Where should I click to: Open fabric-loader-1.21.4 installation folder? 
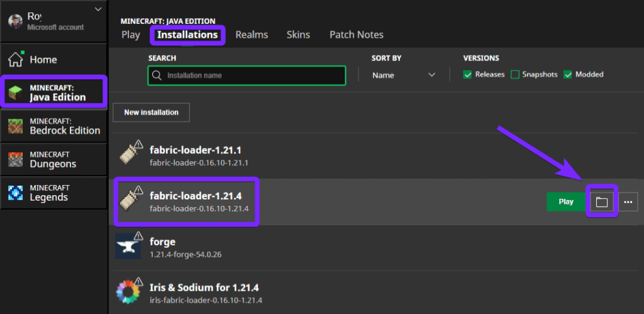click(602, 202)
